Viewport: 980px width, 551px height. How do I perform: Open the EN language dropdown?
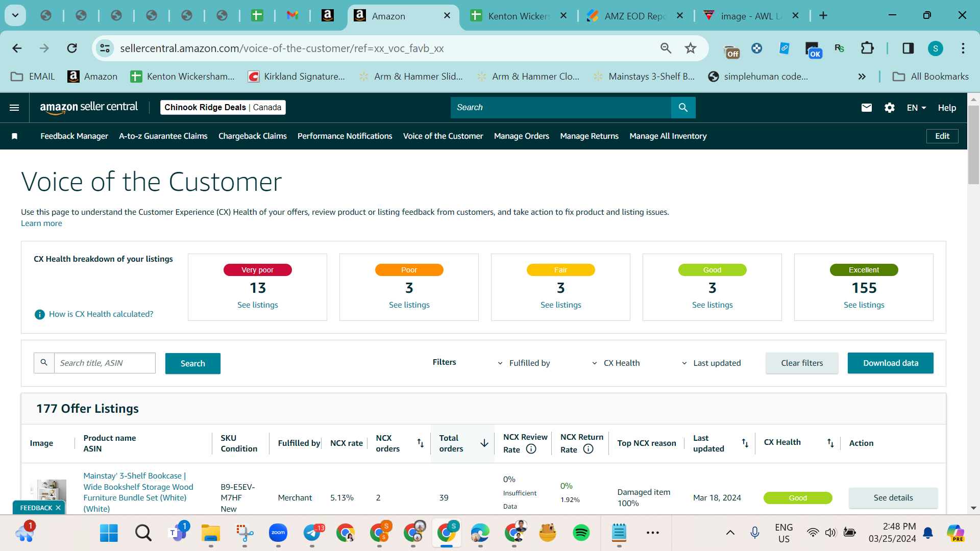point(916,108)
